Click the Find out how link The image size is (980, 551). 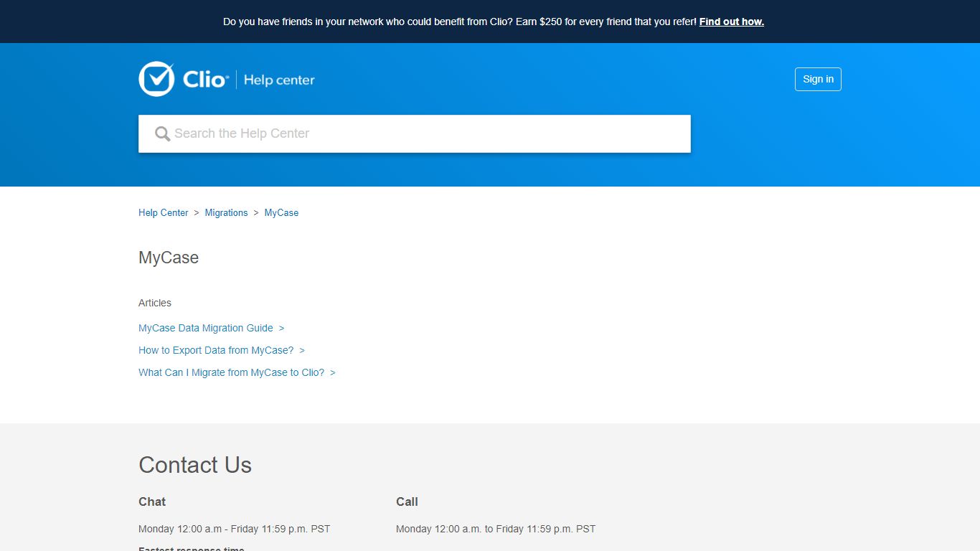point(731,22)
